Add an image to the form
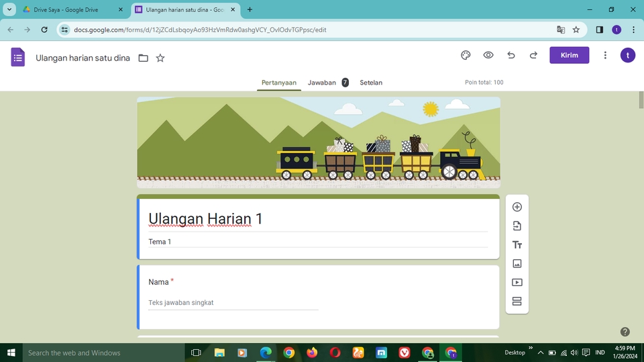Viewport: 644px width, 362px height. [x=517, y=264]
